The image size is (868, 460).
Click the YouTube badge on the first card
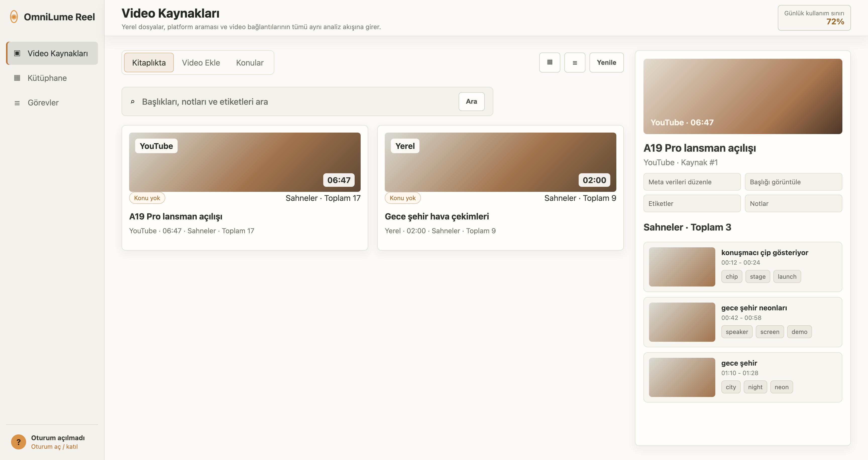tap(156, 146)
